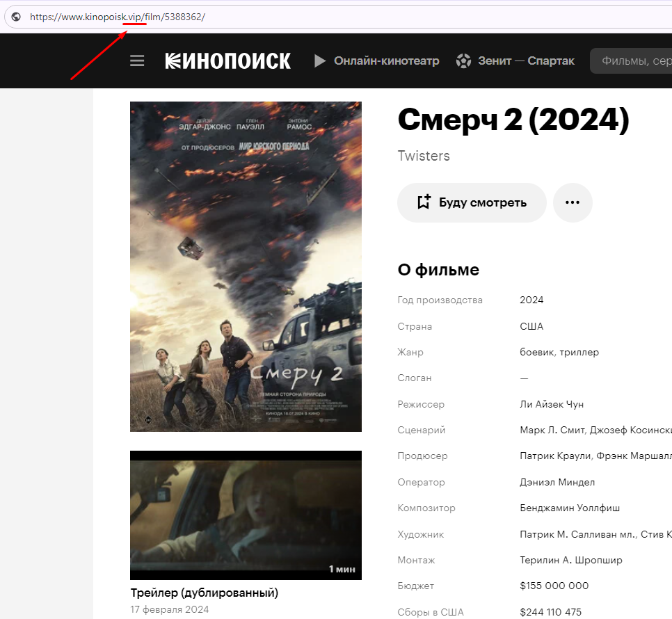672x619 pixels.
Task: Open director Ли Айзек Чун
Action: point(552,404)
